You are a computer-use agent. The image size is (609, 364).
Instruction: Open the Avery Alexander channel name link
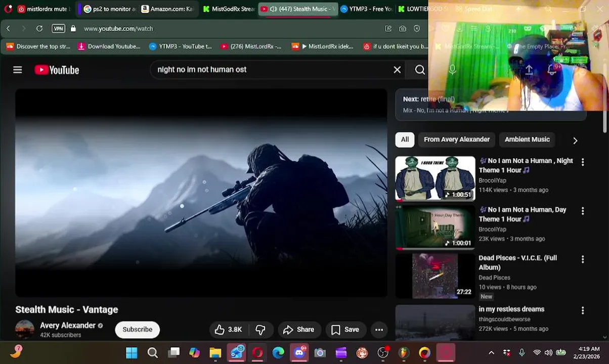coord(68,326)
